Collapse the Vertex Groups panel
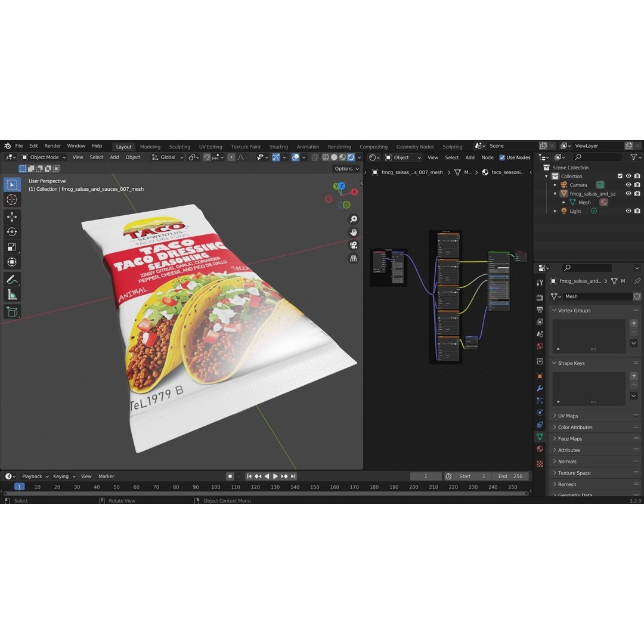This screenshot has height=644, width=644. pos(554,311)
